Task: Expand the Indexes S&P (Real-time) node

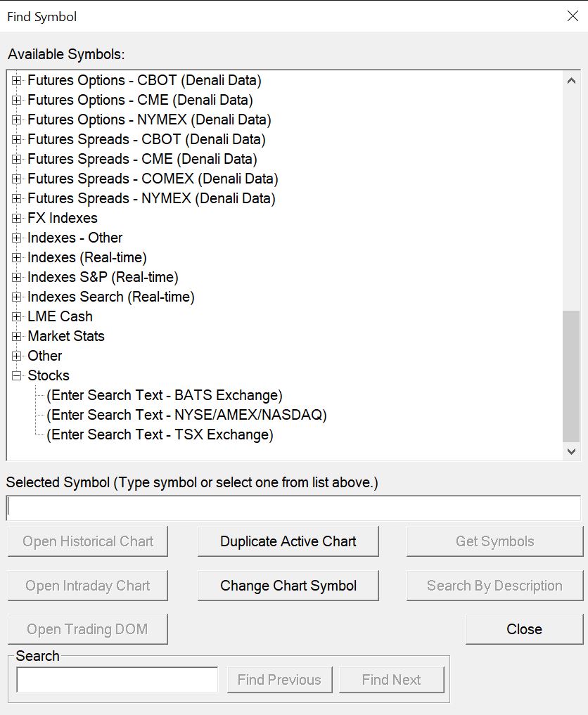Action: pos(17,278)
